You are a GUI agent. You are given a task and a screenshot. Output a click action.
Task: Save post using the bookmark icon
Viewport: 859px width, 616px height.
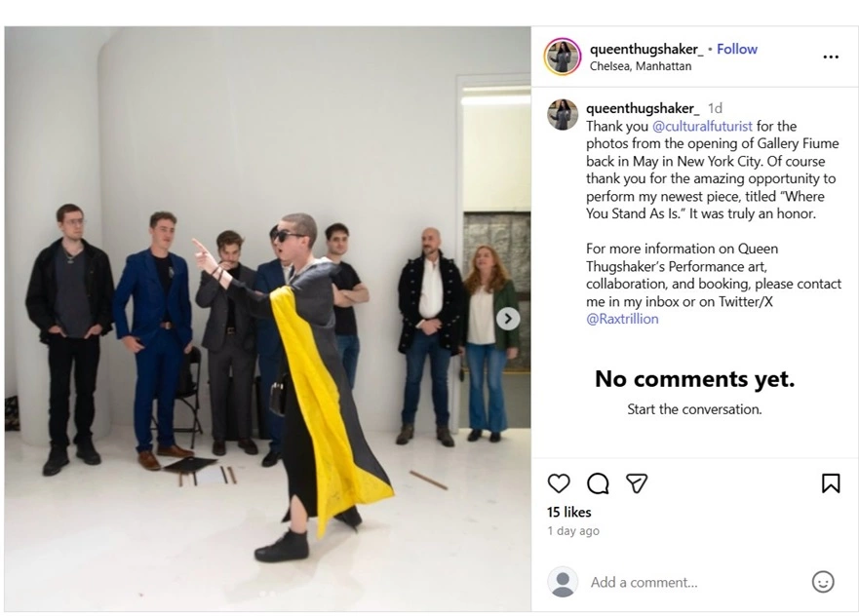click(831, 483)
